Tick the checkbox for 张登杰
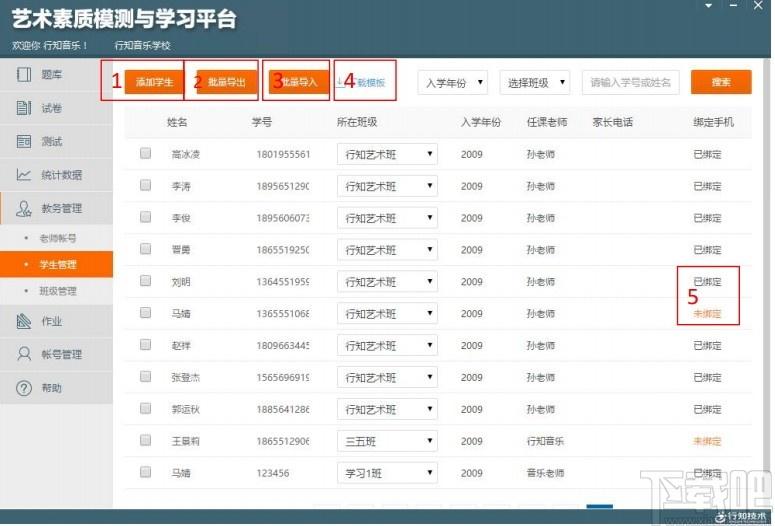 [145, 376]
